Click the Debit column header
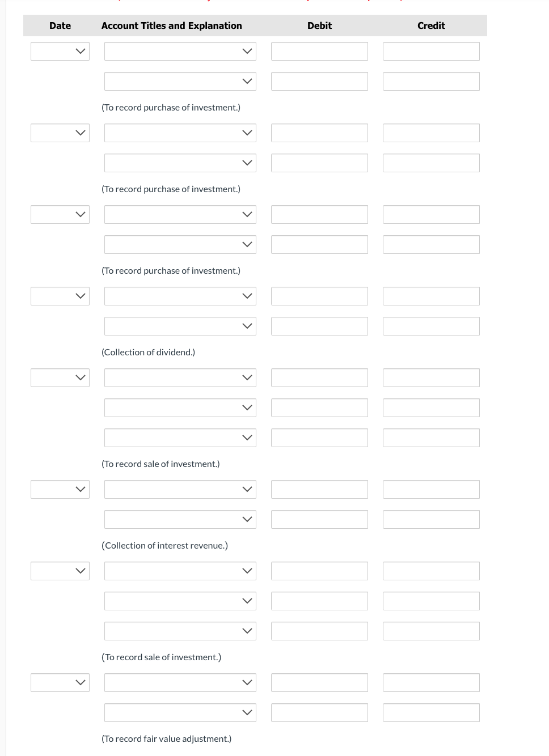This screenshot has width=549, height=756. pos(319,25)
